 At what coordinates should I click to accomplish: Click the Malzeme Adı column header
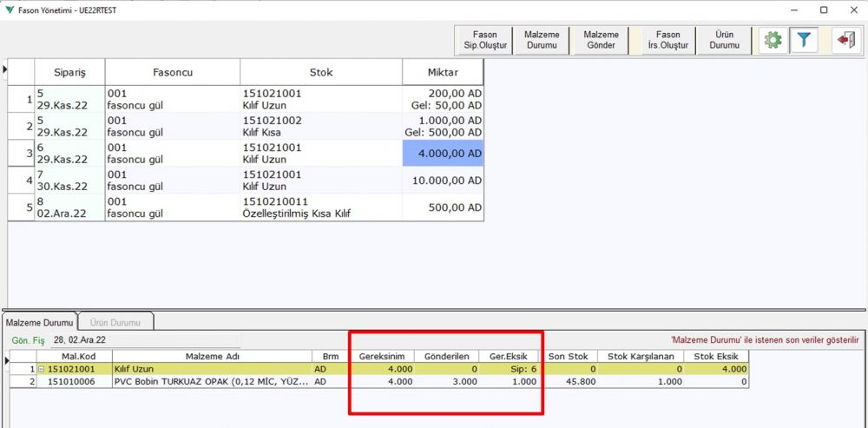(212, 356)
